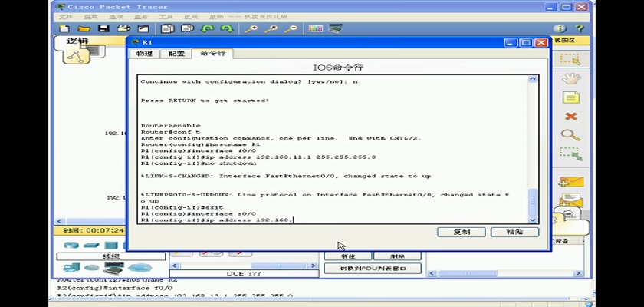
Task: Switch to the 物理 tab
Action: click(x=144, y=54)
